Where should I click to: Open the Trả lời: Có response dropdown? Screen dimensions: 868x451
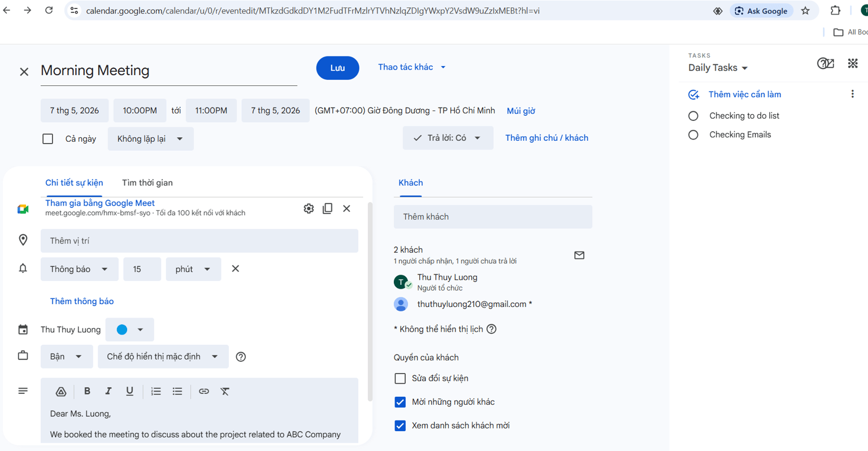448,138
